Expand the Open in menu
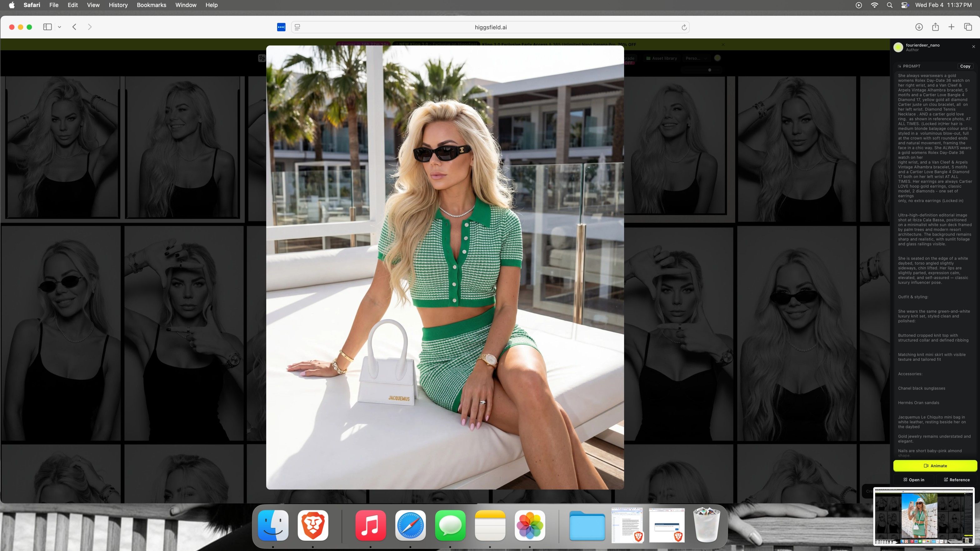This screenshot has height=551, width=980. click(914, 480)
